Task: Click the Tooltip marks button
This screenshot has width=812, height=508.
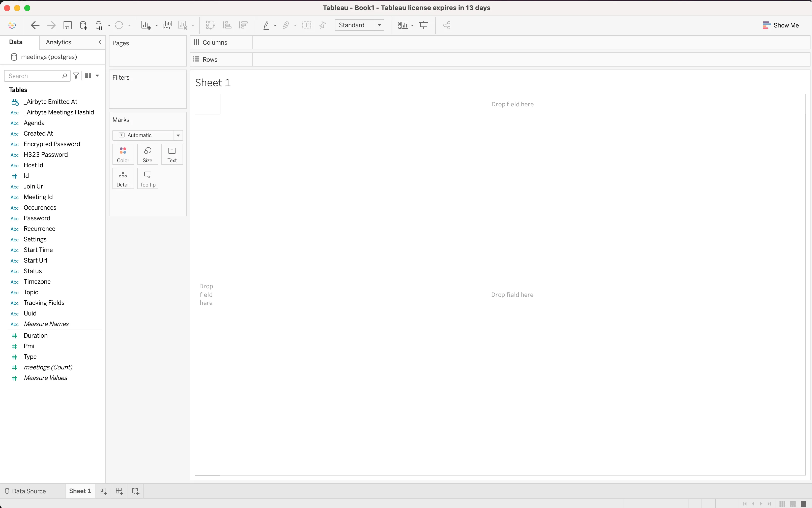Action: click(148, 178)
